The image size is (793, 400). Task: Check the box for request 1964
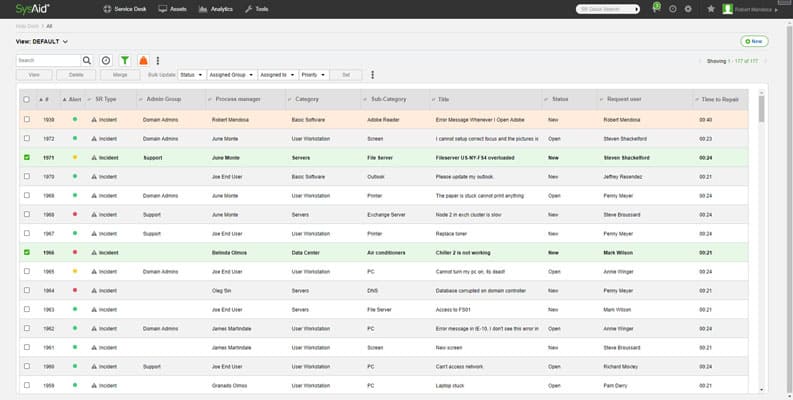(x=27, y=290)
